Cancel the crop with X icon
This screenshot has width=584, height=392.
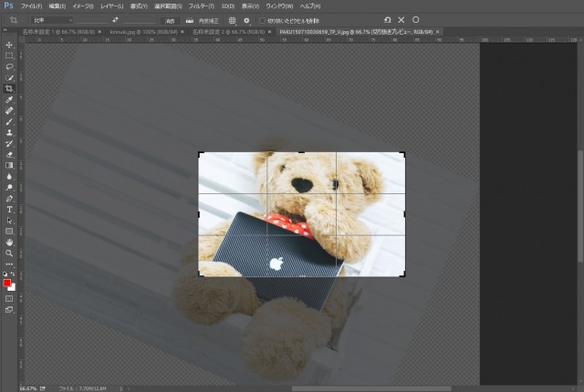tap(401, 19)
